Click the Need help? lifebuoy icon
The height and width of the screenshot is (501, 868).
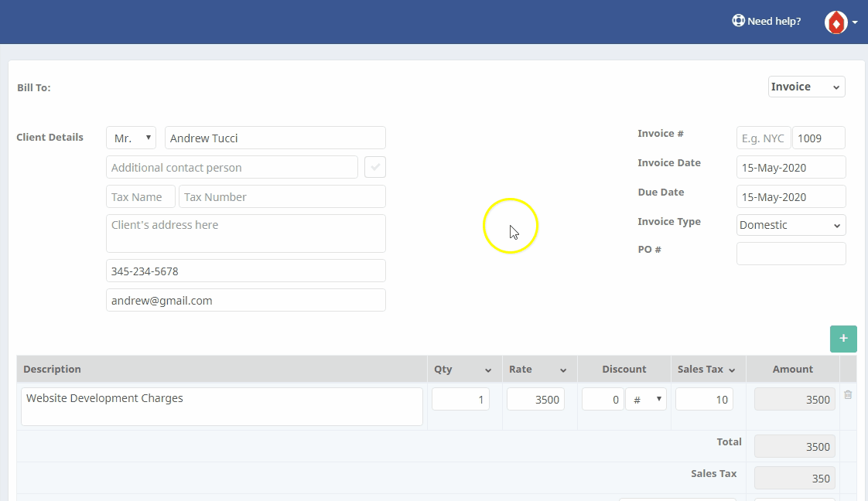pos(739,20)
